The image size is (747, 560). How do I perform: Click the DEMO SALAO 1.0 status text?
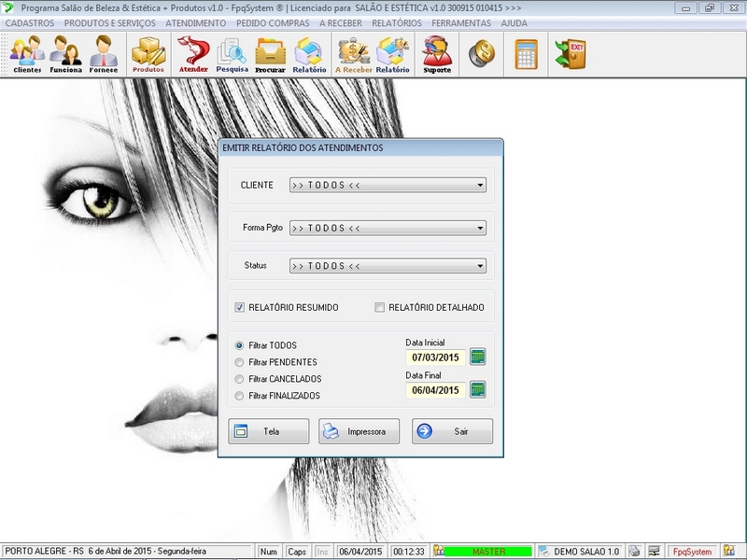(x=586, y=552)
